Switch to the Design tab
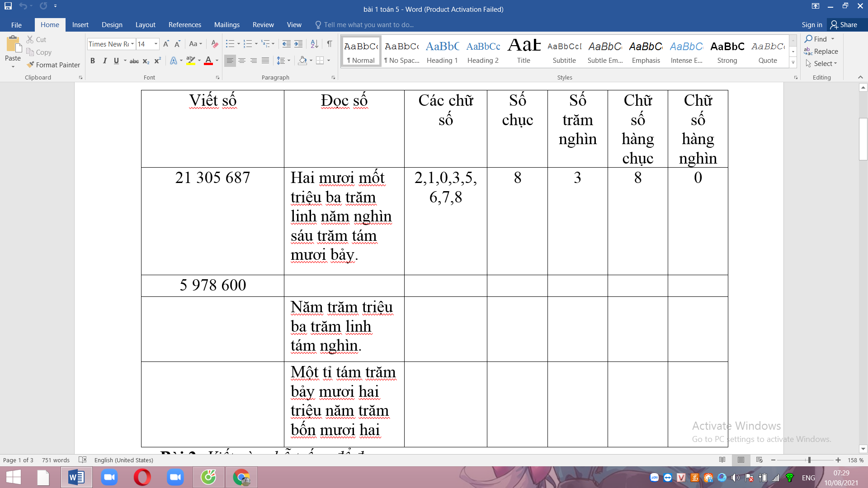This screenshot has height=488, width=868. [112, 25]
